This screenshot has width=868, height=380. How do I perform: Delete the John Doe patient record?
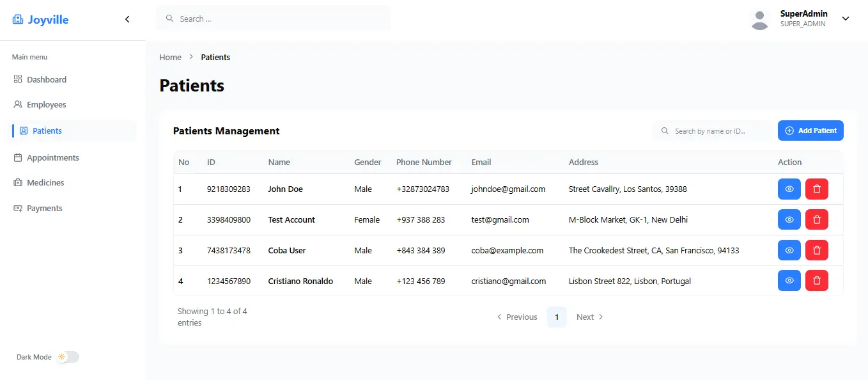pos(816,189)
